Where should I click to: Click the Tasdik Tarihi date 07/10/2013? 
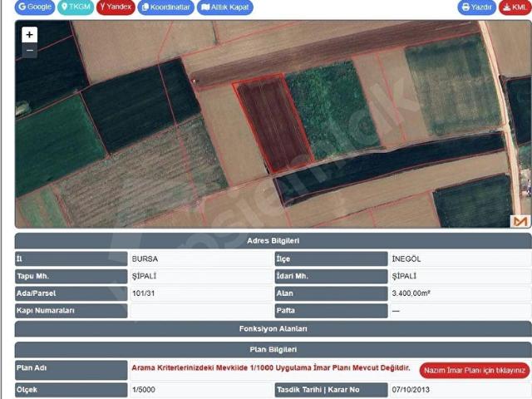coord(411,390)
